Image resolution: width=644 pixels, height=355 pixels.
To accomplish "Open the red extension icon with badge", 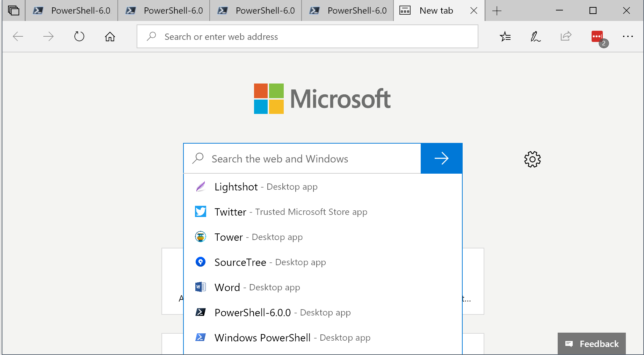I will point(600,38).
